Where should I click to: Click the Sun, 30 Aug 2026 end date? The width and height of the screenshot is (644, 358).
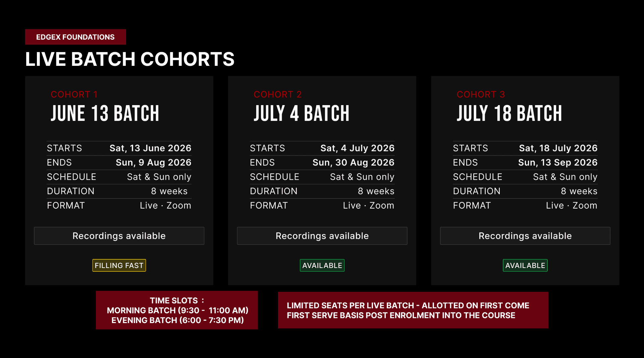point(354,163)
